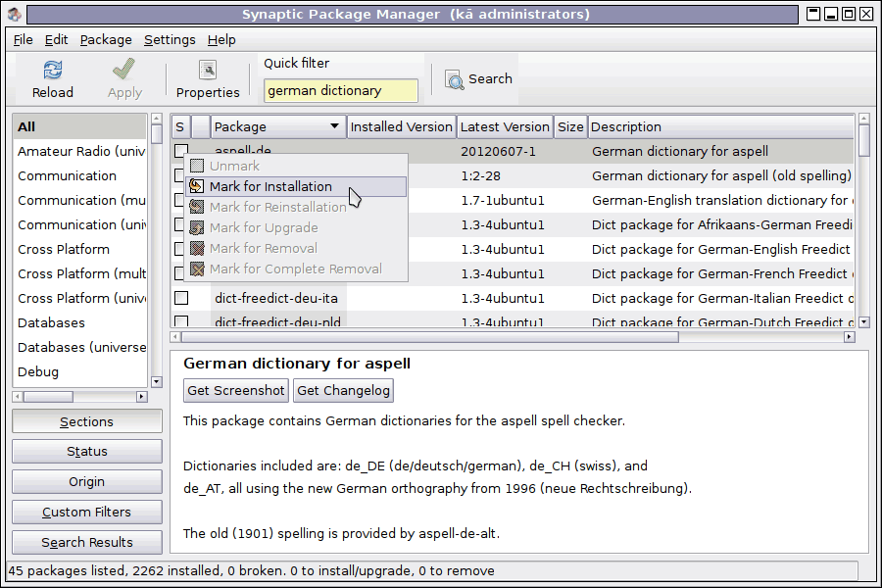Click package list scroll down arrow
Screen dimensions: 882x588
[x=864, y=322]
